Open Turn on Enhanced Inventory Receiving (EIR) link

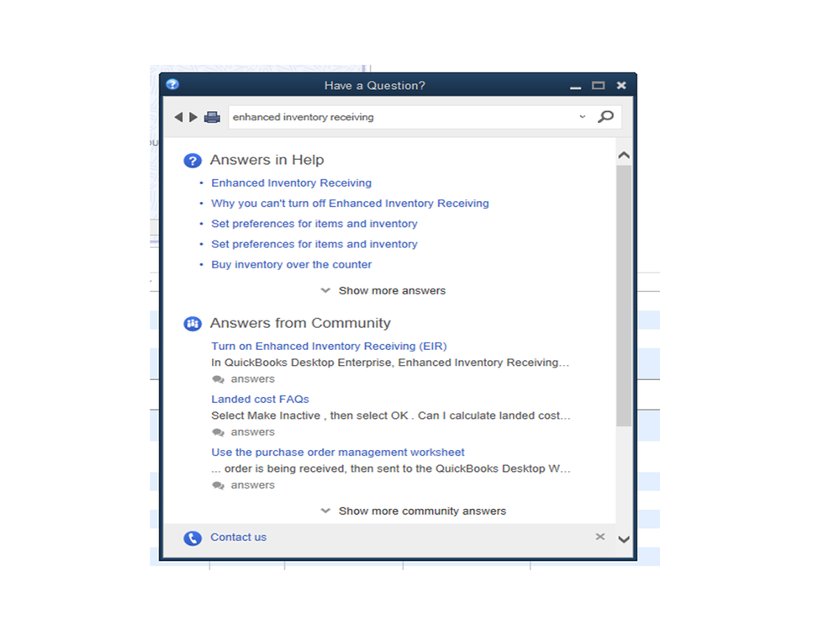(329, 346)
